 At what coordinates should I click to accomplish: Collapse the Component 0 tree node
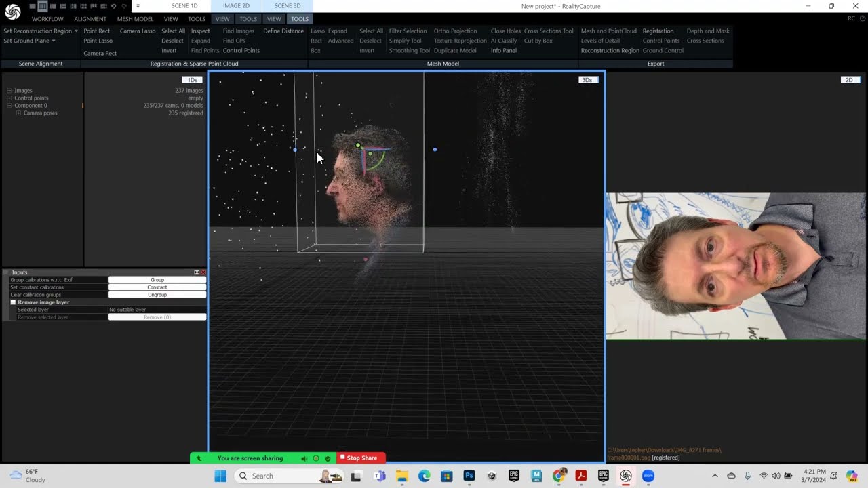click(x=9, y=105)
